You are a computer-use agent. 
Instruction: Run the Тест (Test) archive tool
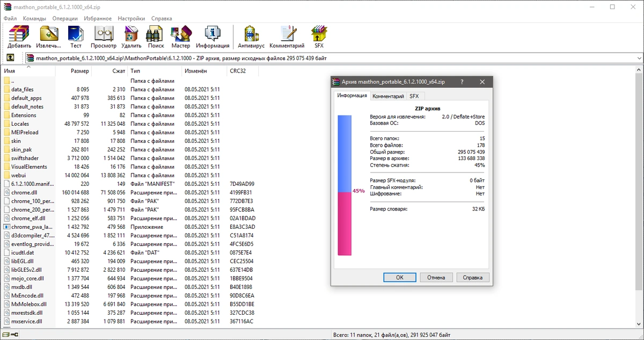[76, 37]
